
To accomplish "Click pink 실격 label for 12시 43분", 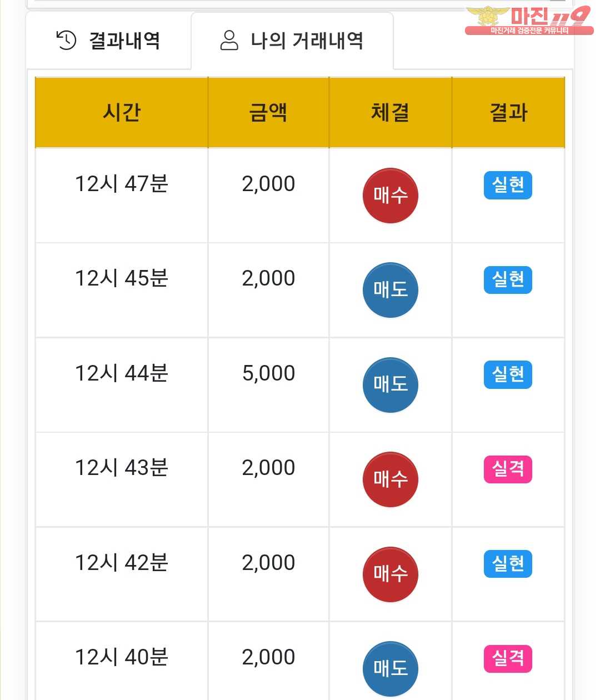I will (508, 469).
